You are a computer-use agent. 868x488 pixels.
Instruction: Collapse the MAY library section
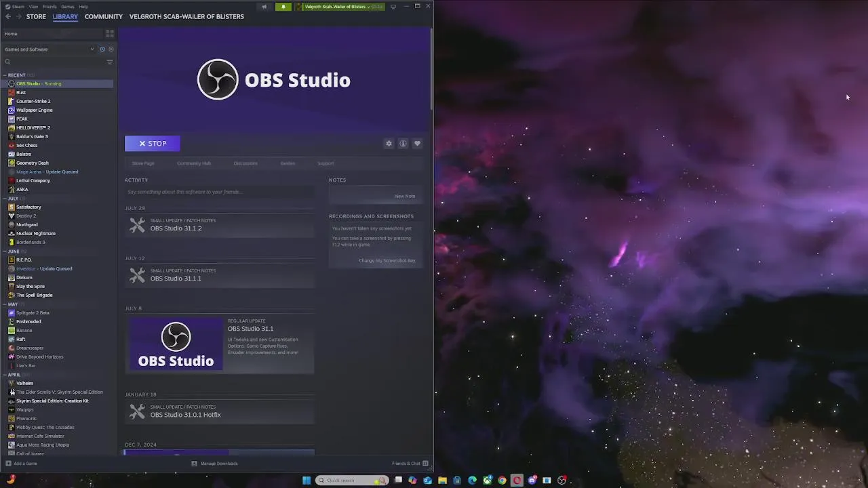tap(4, 304)
